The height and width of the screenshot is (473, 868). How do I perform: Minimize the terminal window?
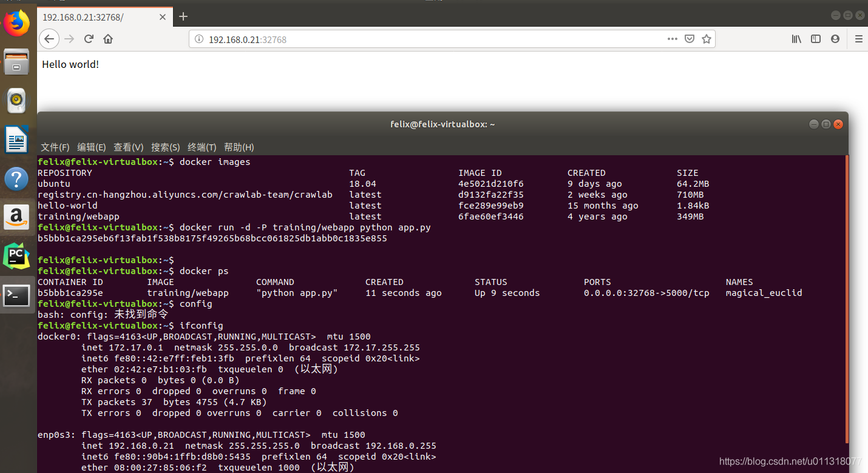click(x=814, y=124)
